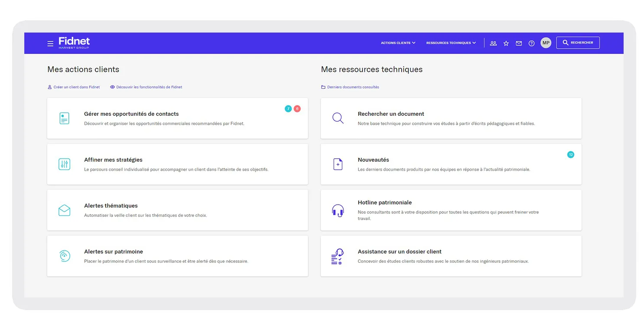Click description starting 'Automatiser la veille client'
The image size is (644, 333).
[x=146, y=215]
